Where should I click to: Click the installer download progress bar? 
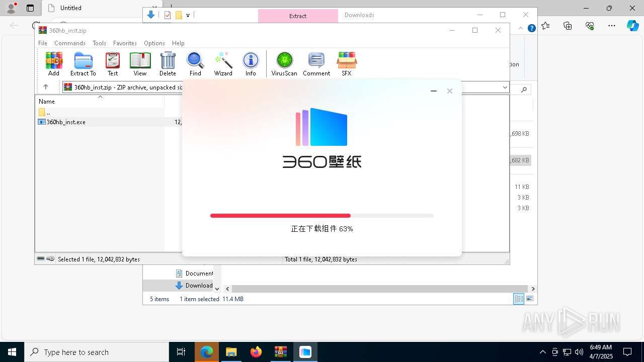[322, 216]
